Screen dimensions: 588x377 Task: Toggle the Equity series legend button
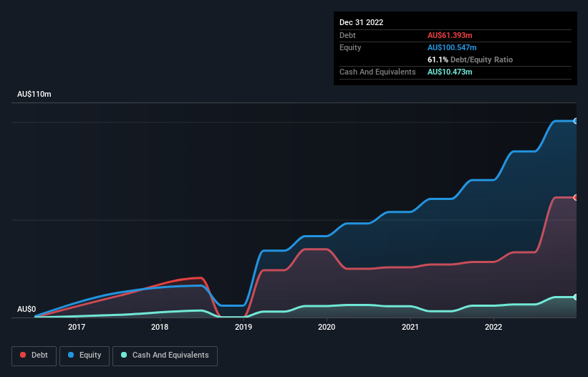point(85,355)
